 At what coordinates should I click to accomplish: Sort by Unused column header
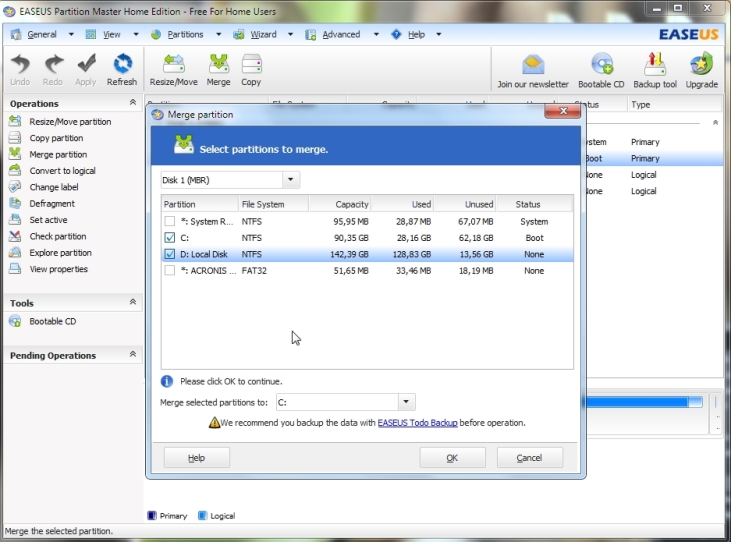[465, 204]
